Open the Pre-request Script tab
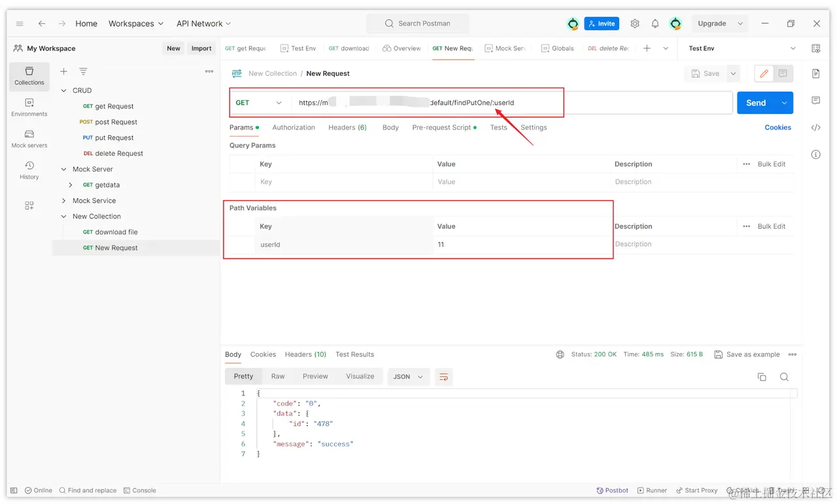This screenshot has width=837, height=504. [x=441, y=127]
